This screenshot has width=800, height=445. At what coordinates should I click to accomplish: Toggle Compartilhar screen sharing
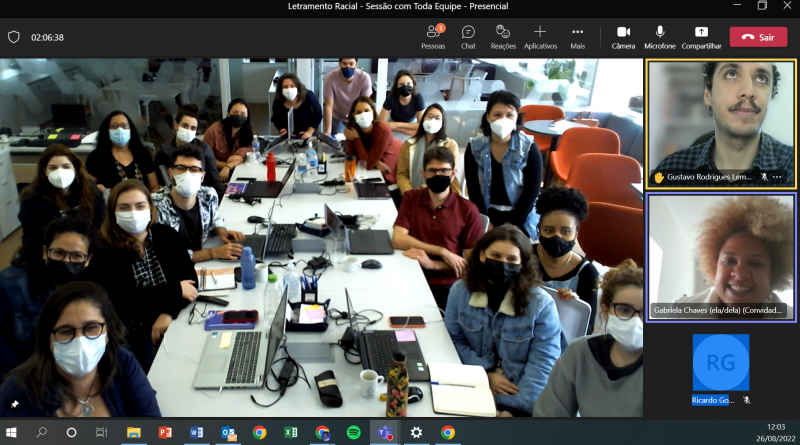pos(701,37)
